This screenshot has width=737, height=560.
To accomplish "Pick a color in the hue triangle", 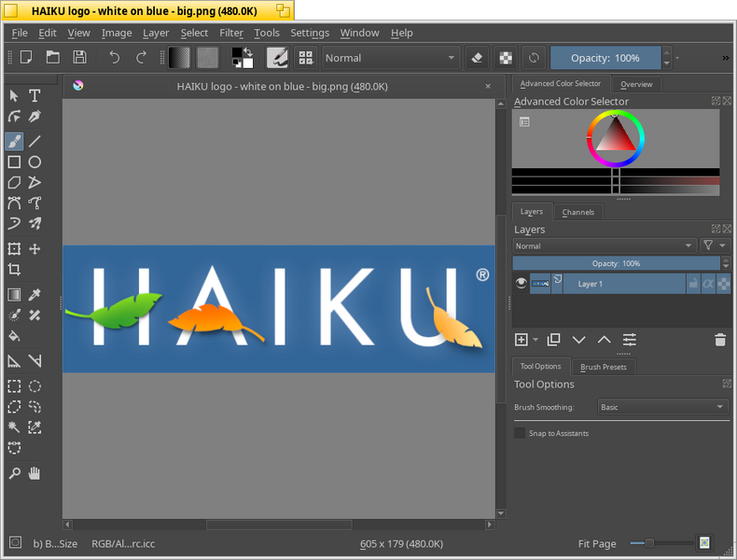I will [x=616, y=135].
